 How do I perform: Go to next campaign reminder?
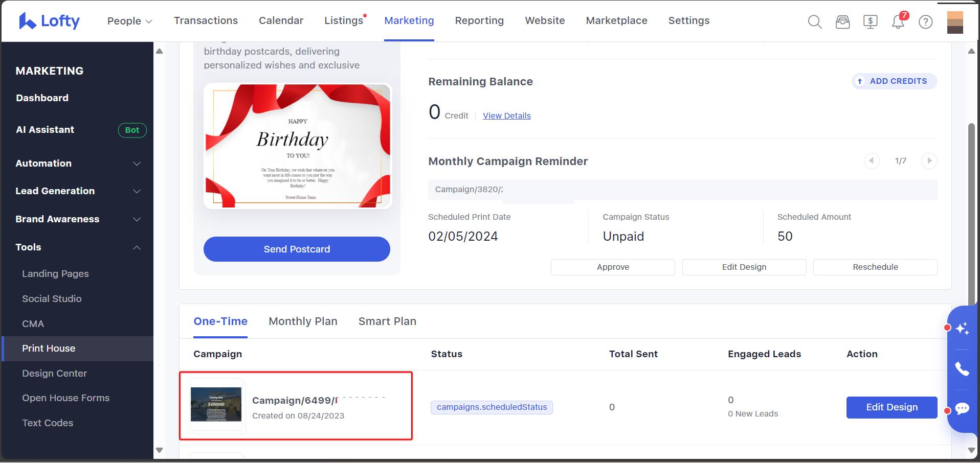(x=929, y=161)
